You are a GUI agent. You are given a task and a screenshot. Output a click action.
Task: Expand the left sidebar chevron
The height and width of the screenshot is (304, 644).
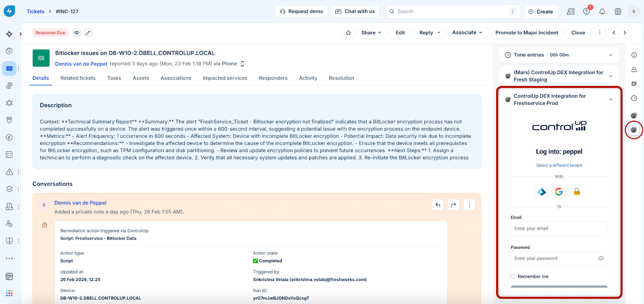pyautogui.click(x=21, y=34)
